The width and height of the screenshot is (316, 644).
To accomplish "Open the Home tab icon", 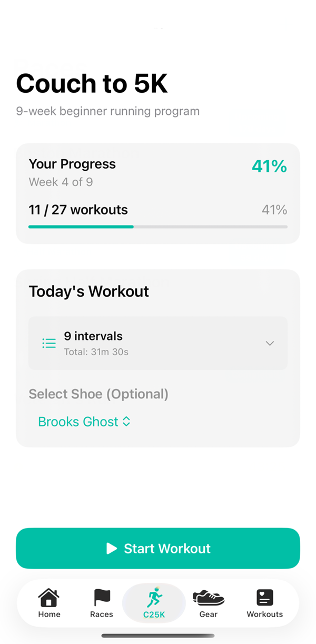I will 49,598.
